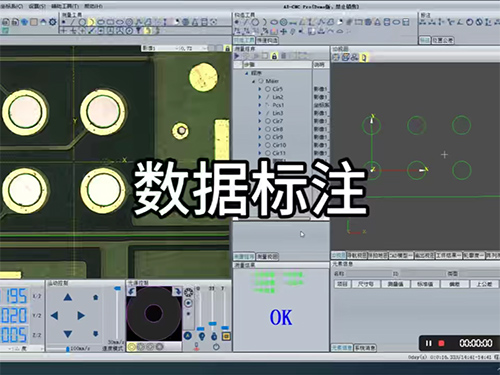Click the first icon in 3D view toolbar
Screen dimensions: 500x375
click(336, 57)
